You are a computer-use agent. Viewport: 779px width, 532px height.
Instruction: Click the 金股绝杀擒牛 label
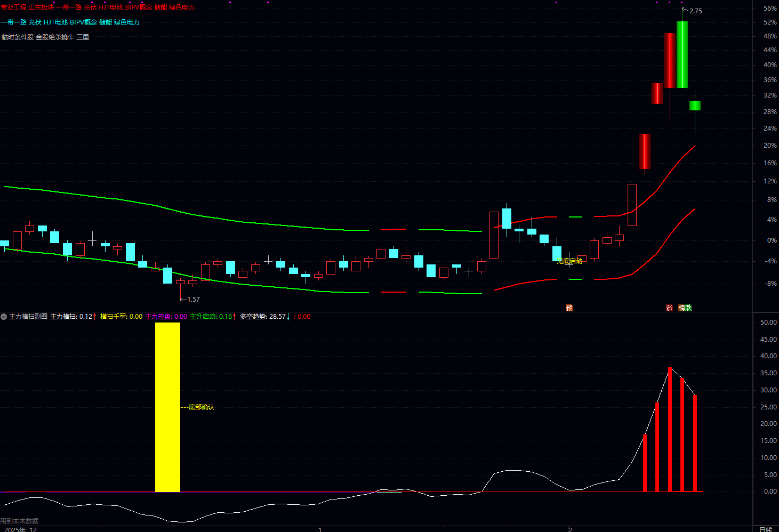tap(55, 37)
